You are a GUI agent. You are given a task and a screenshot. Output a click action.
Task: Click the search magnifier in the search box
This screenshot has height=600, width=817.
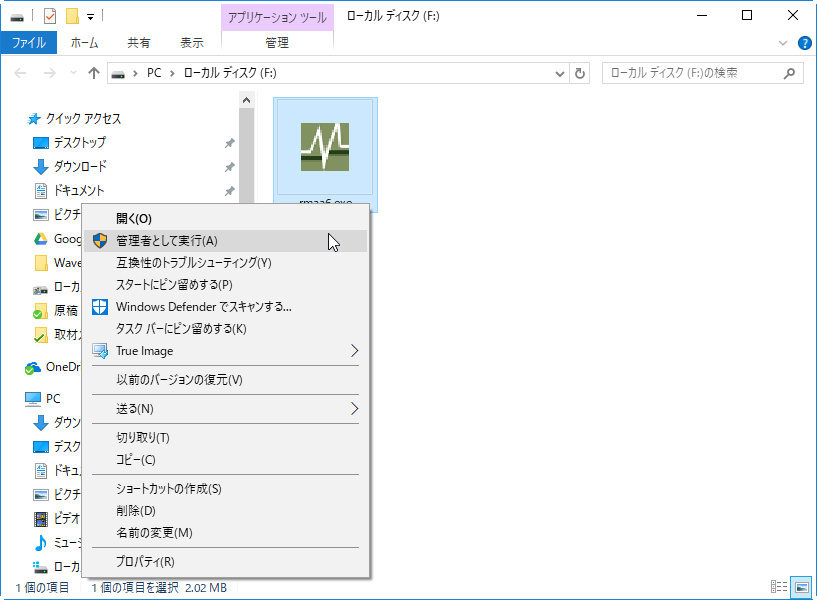point(790,73)
